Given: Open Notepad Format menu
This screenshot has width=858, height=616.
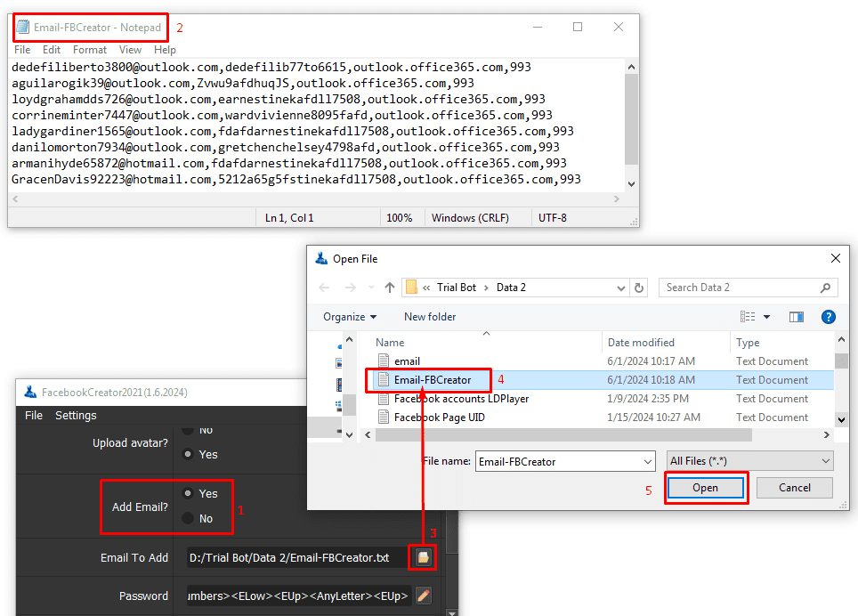Looking at the screenshot, I should (90, 50).
